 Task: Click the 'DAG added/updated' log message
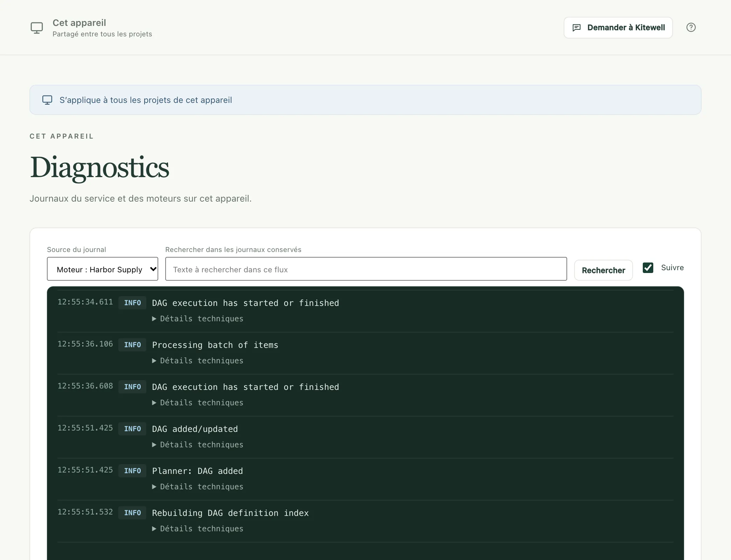195,429
